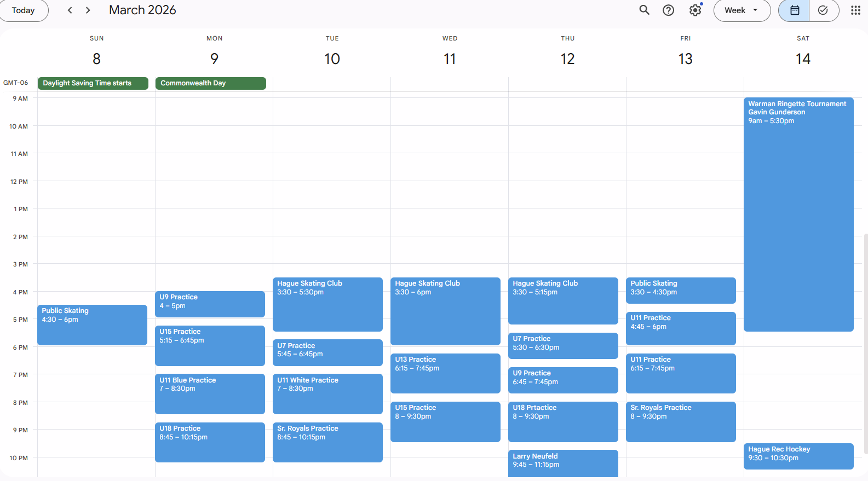This screenshot has width=868, height=481.
Task: Expand the Week view dropdown
Action: pos(741,10)
